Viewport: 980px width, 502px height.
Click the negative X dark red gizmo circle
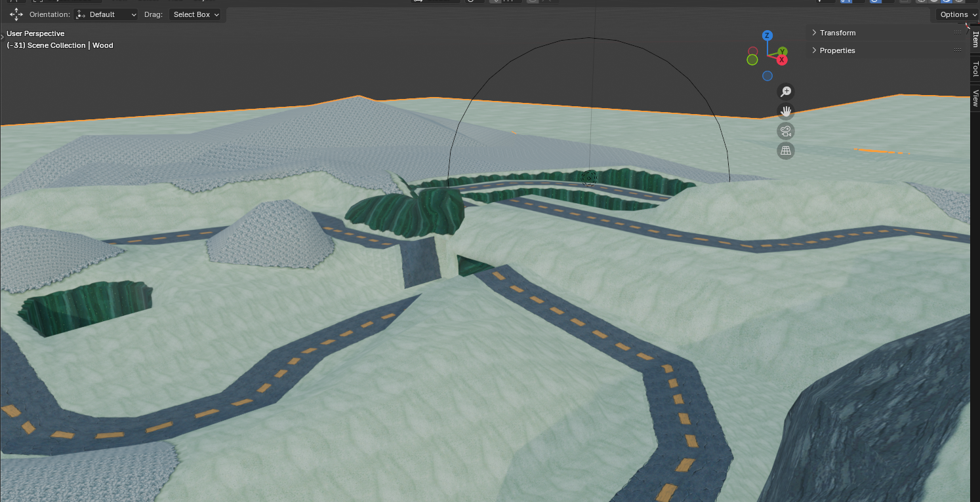[752, 51]
